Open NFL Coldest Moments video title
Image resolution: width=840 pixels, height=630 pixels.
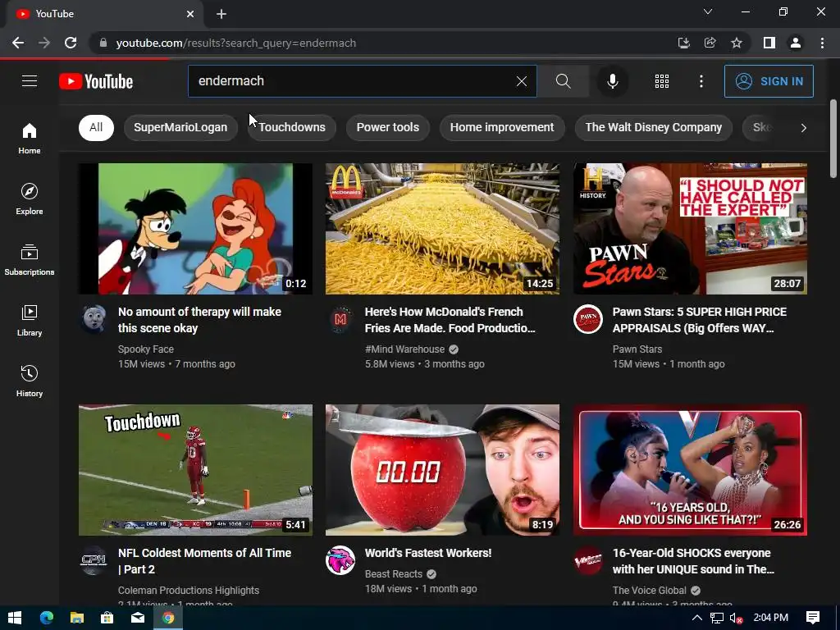click(204, 561)
